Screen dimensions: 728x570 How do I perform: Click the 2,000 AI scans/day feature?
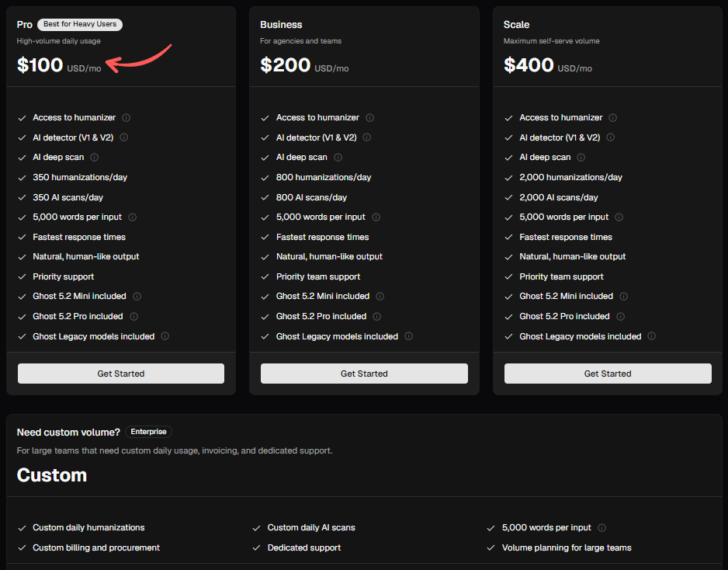tap(559, 197)
